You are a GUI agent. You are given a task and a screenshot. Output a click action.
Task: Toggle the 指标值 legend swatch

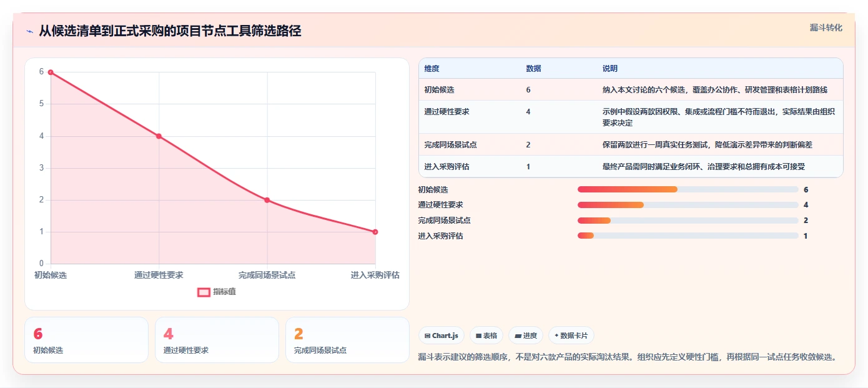(x=204, y=292)
